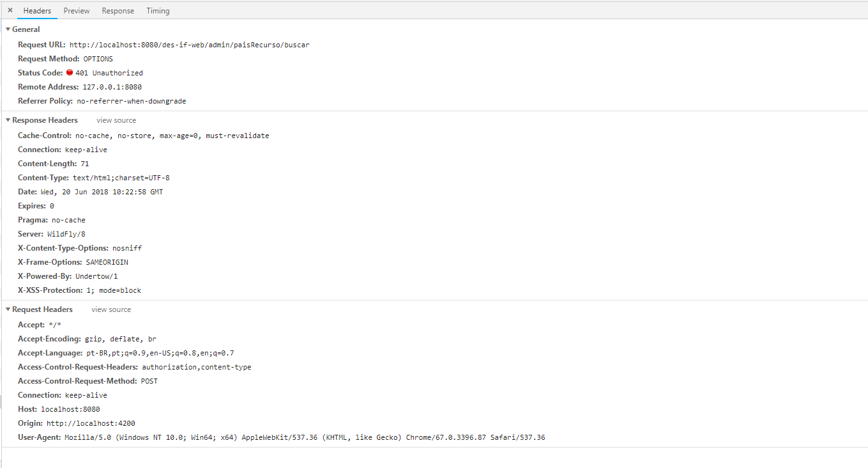Click the X-XSS-Protection 1; mode=block value
868x468 pixels.
coord(114,290)
